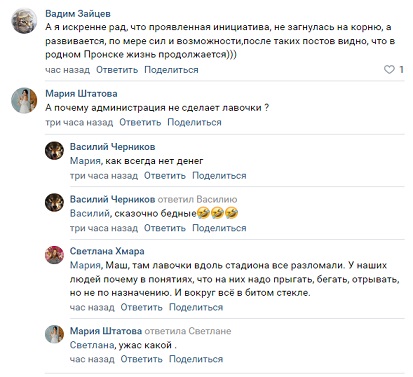This screenshot has height=377, width=413.
Task: Open Василий Черников's avatar on the emoji reply
Action: click(54, 203)
